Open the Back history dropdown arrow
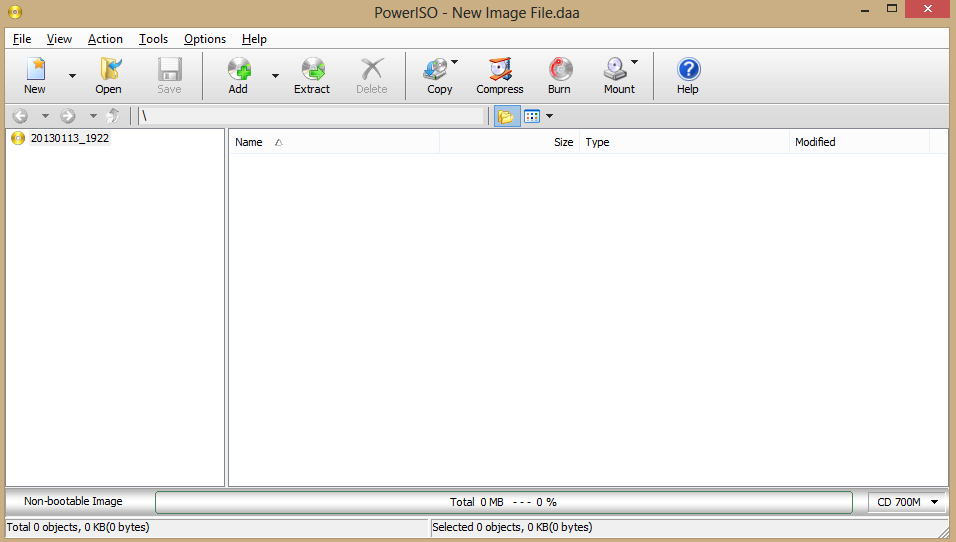 45,116
